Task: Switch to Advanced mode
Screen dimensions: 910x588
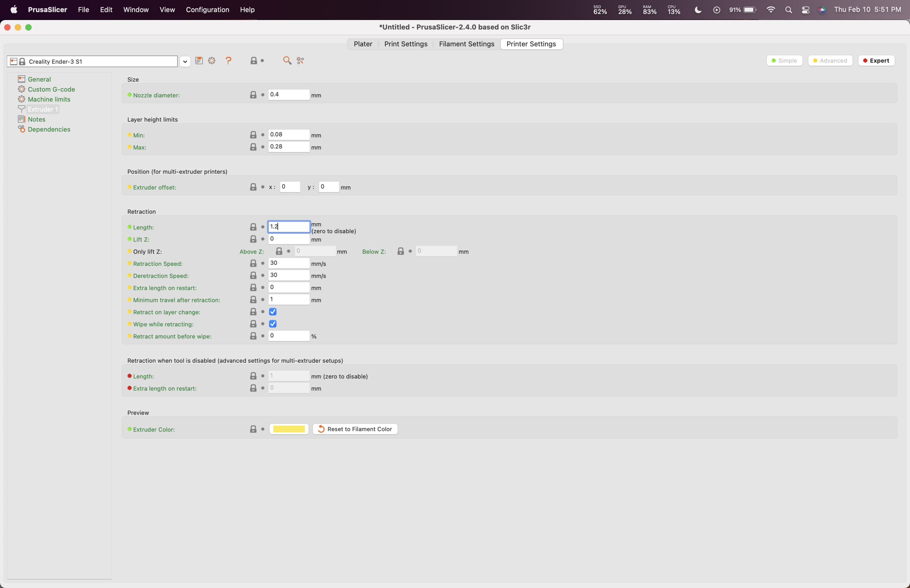Action: point(830,61)
